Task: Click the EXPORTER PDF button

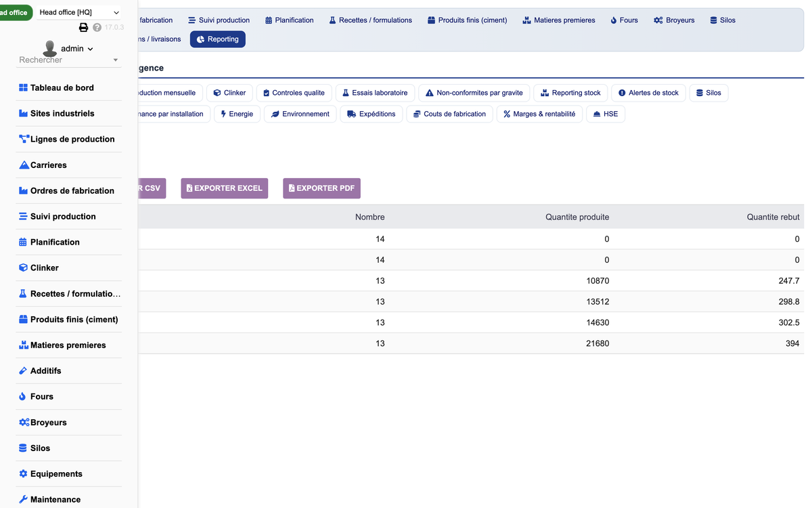Action: 321,188
